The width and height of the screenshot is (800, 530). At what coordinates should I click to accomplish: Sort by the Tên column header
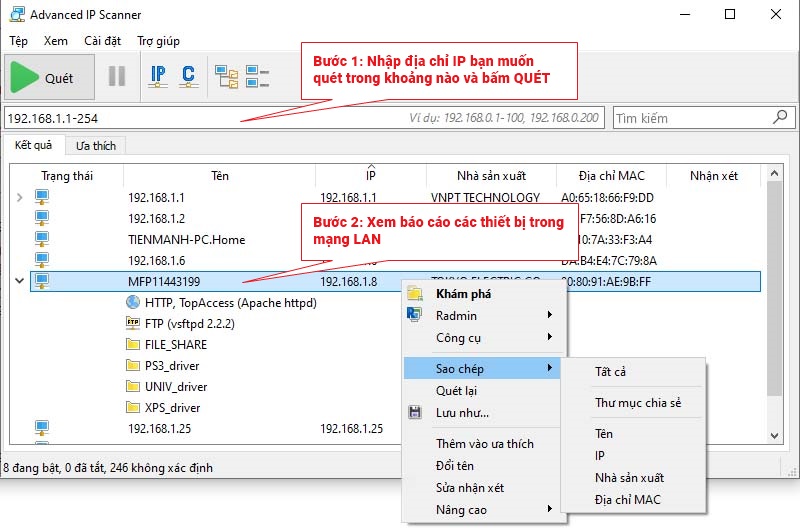click(220, 176)
